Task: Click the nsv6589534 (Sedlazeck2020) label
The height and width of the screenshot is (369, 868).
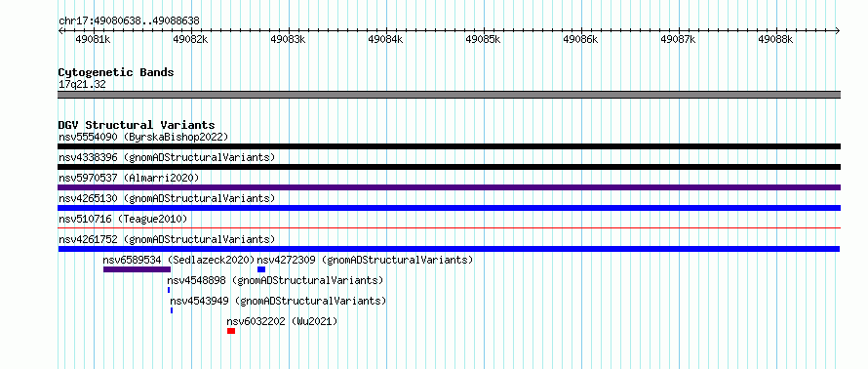Action: [x=178, y=260]
